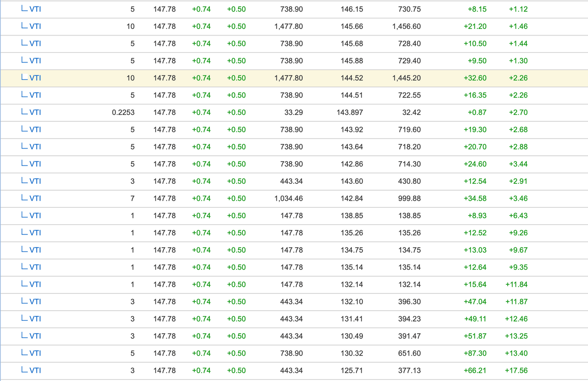The image size is (588, 381).
Task: Select the total cost value 719.60
Action: pyautogui.click(x=409, y=130)
